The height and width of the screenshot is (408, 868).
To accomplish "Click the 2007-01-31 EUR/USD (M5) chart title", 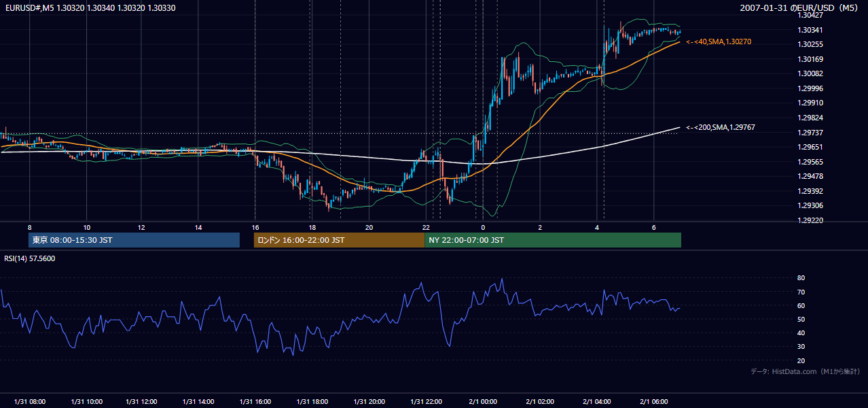I will [x=800, y=7].
